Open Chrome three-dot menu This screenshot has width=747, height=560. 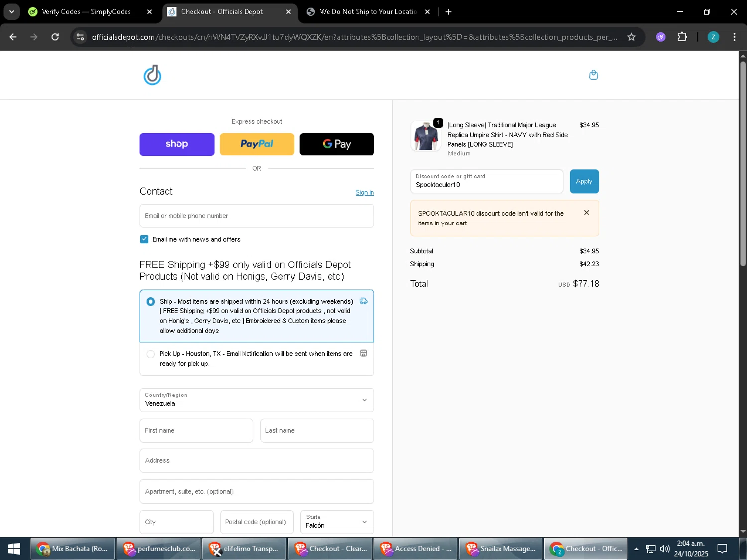(734, 37)
